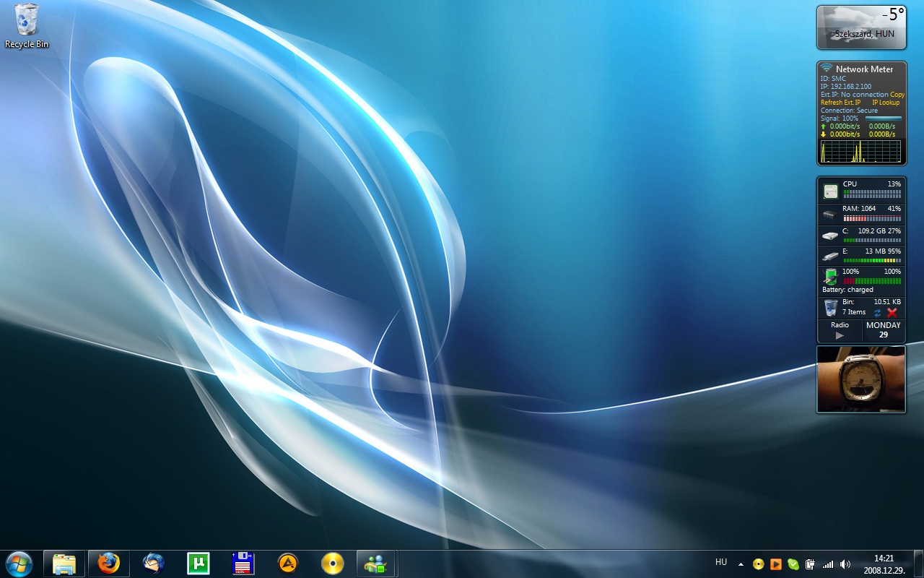Click the Network Meter wifi icon
The image size is (924, 578).
pyautogui.click(x=827, y=68)
